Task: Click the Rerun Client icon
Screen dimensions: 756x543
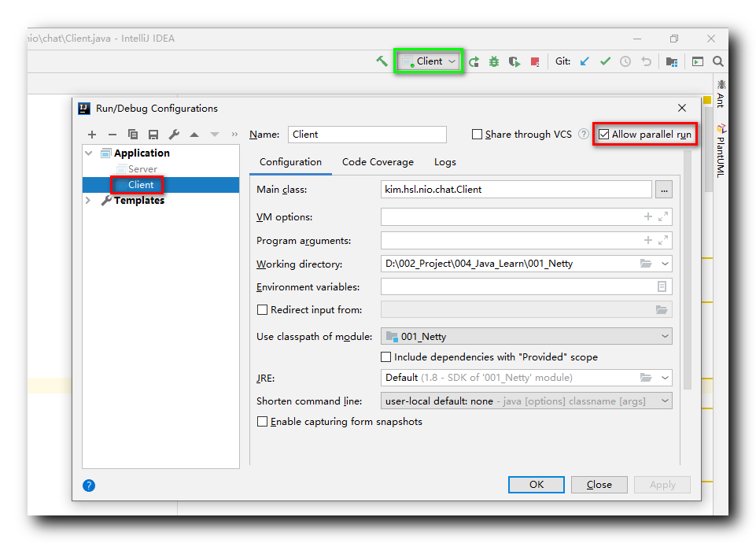Action: (474, 61)
